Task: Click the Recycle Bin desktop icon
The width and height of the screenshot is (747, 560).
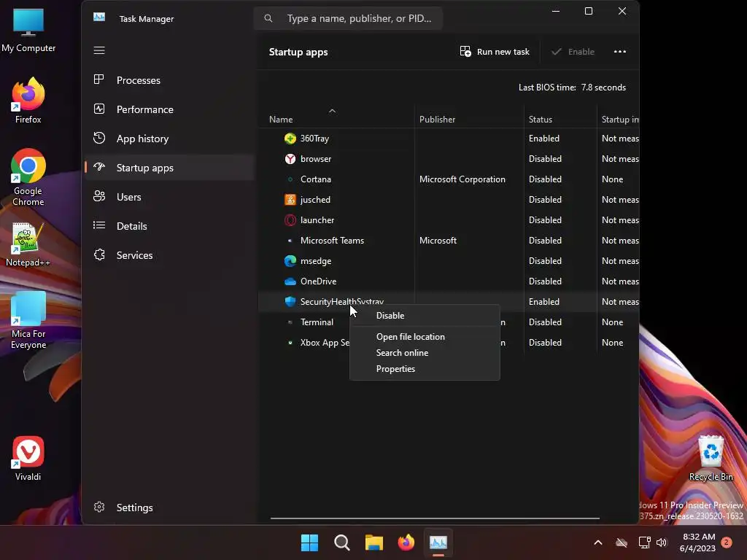Action: (711, 458)
